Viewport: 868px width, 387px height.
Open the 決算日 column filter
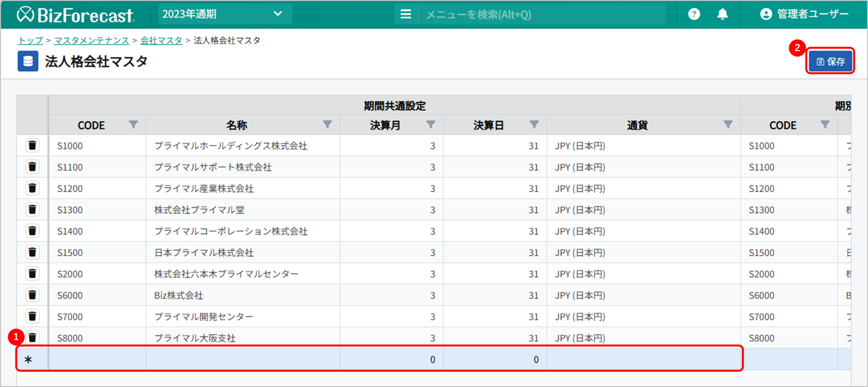tap(534, 125)
